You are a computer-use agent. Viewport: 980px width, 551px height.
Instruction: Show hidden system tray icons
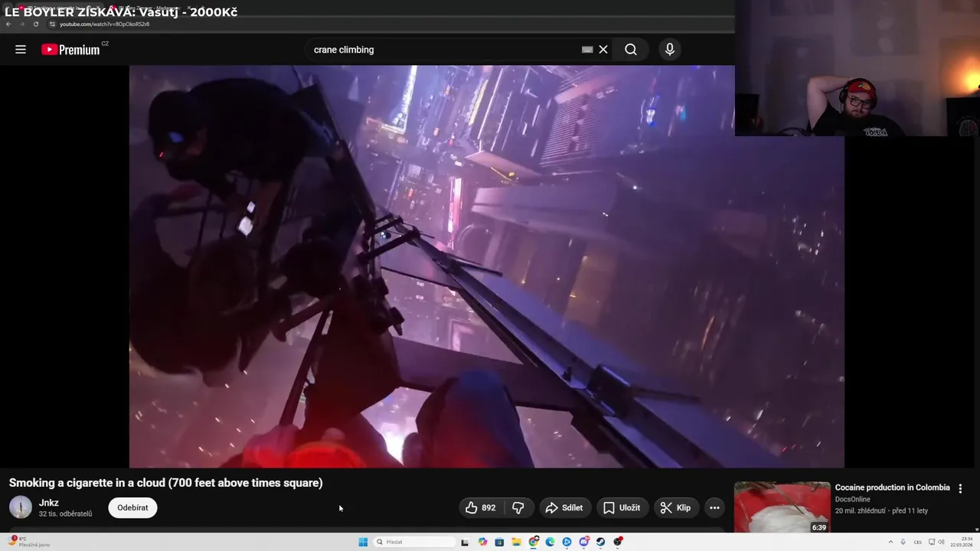click(x=890, y=542)
